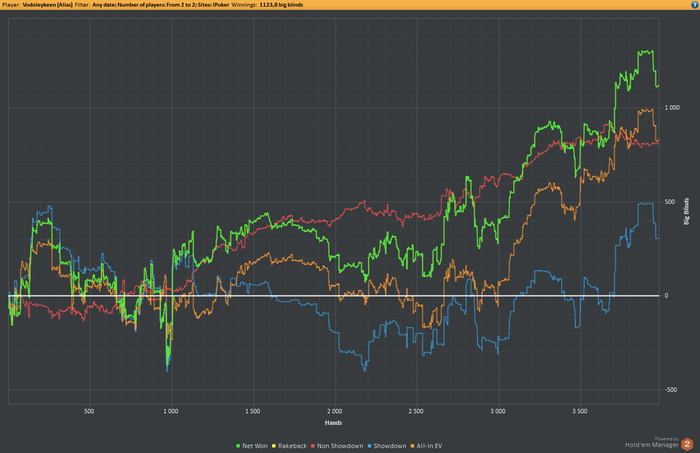The image size is (700, 453).
Task: Click the orange All-In EV color swatch
Action: 412,446
